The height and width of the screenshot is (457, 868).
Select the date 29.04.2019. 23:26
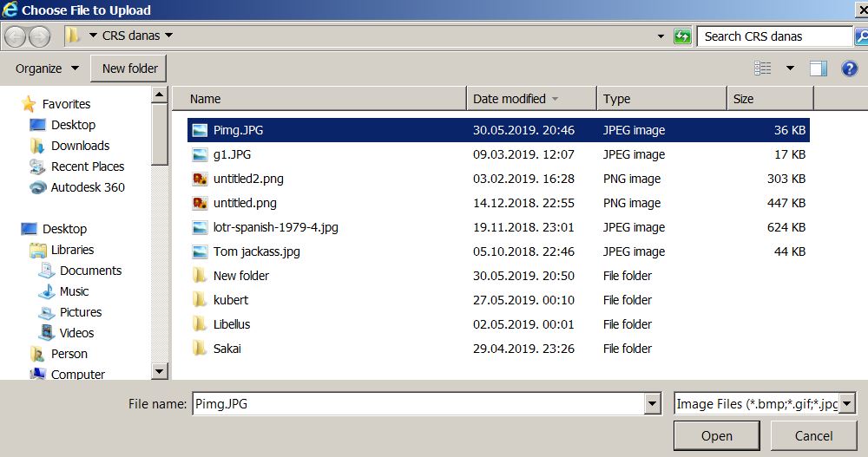coord(523,349)
